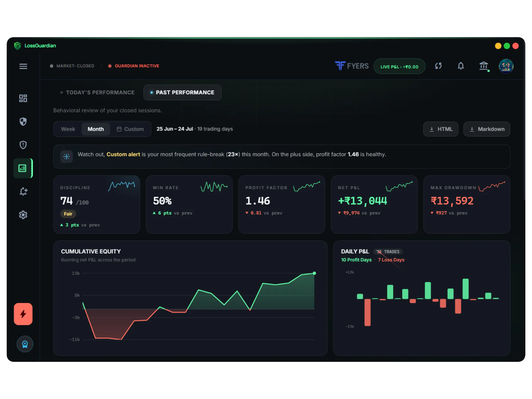Click the Custom alert highlighted text
532x399 pixels.
click(x=123, y=154)
